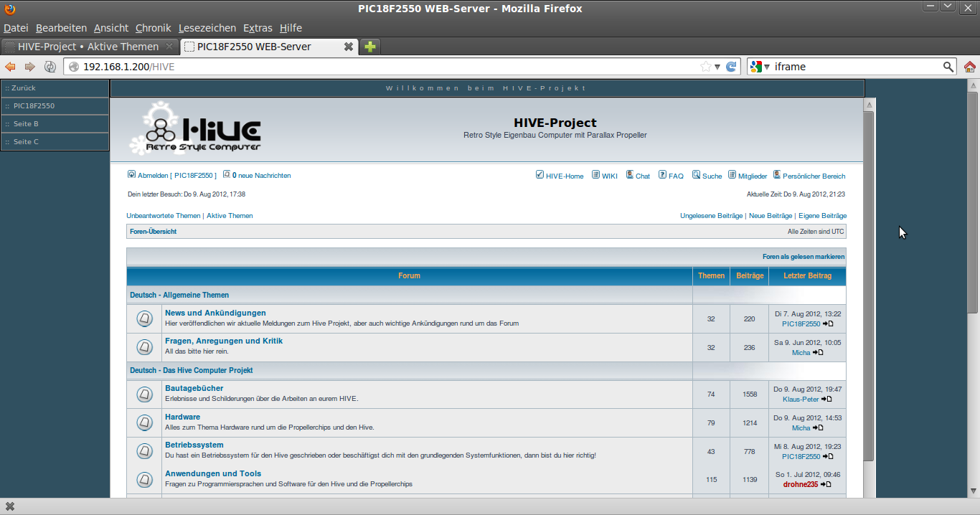
Task: Switch to the HIVE-Project Aktive Themen tab
Action: [x=88, y=47]
